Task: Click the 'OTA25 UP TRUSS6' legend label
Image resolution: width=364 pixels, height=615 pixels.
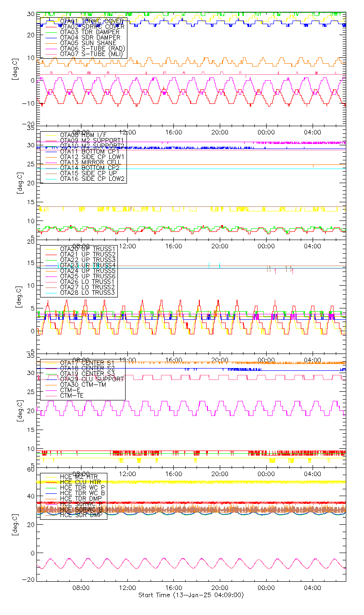Action: pos(88,276)
